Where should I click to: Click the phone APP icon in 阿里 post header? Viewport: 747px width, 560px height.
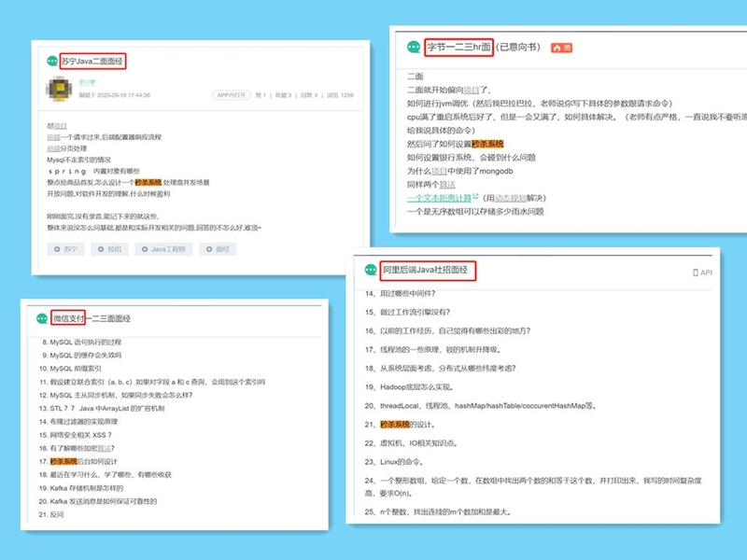pos(696,273)
